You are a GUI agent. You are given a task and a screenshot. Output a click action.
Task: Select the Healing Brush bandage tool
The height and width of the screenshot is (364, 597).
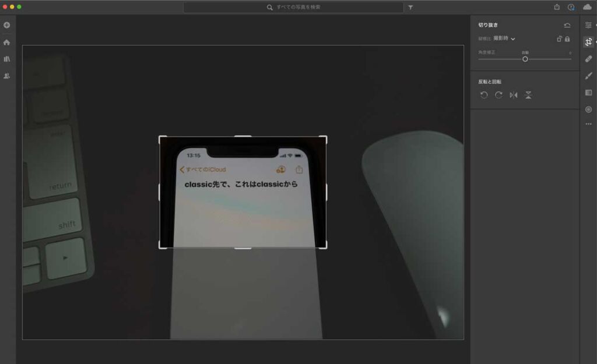(589, 59)
